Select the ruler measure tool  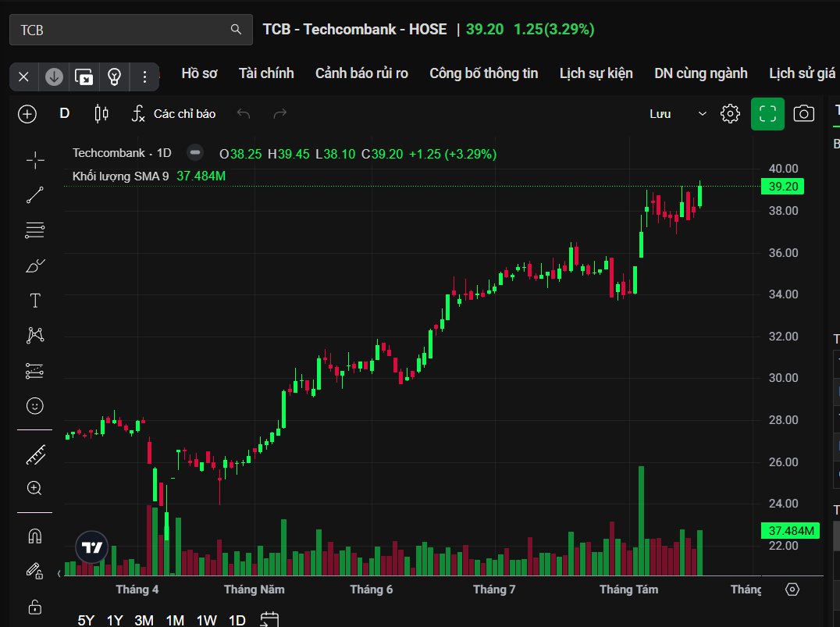pos(35,455)
